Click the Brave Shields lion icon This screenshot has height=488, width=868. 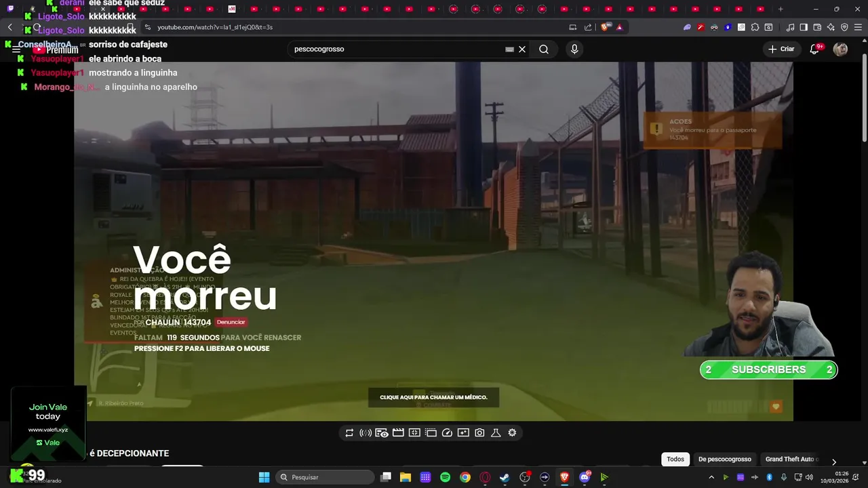tap(605, 27)
